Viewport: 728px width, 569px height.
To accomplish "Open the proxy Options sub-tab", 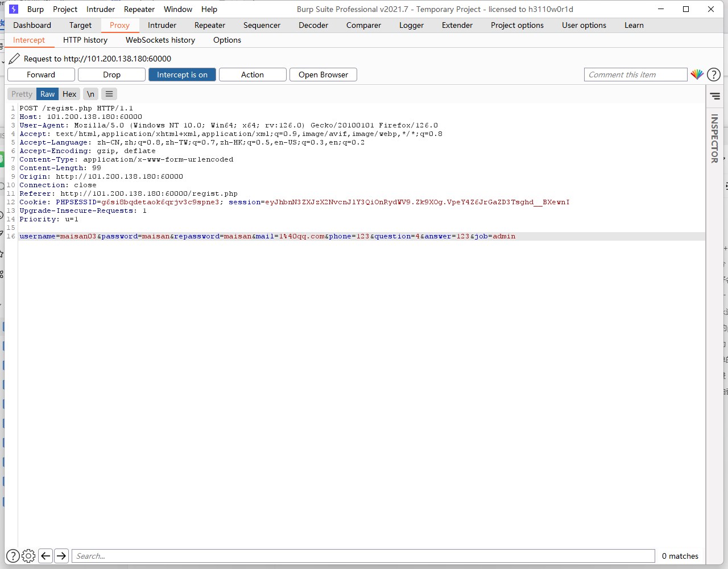I will point(227,40).
